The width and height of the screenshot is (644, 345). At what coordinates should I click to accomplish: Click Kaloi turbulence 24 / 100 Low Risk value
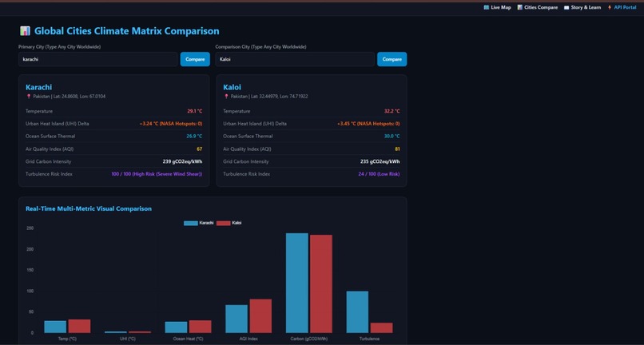pos(379,174)
